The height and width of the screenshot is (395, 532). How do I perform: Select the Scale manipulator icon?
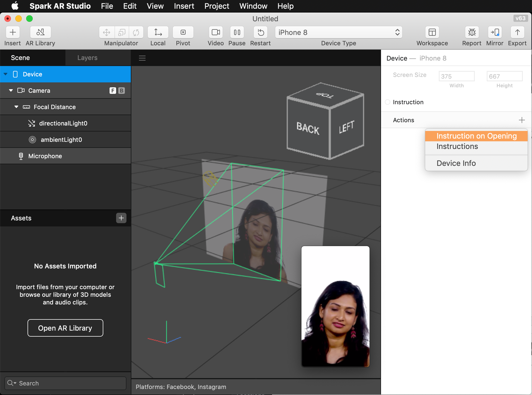tap(122, 32)
